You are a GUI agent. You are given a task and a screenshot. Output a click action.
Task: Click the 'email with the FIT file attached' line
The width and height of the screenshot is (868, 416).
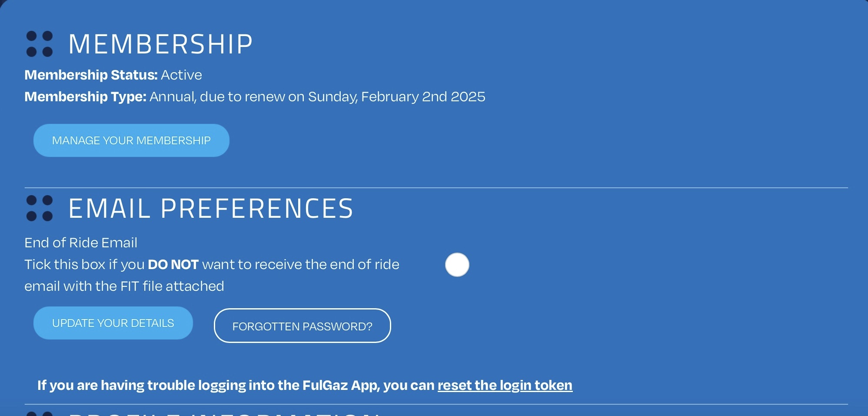point(124,286)
